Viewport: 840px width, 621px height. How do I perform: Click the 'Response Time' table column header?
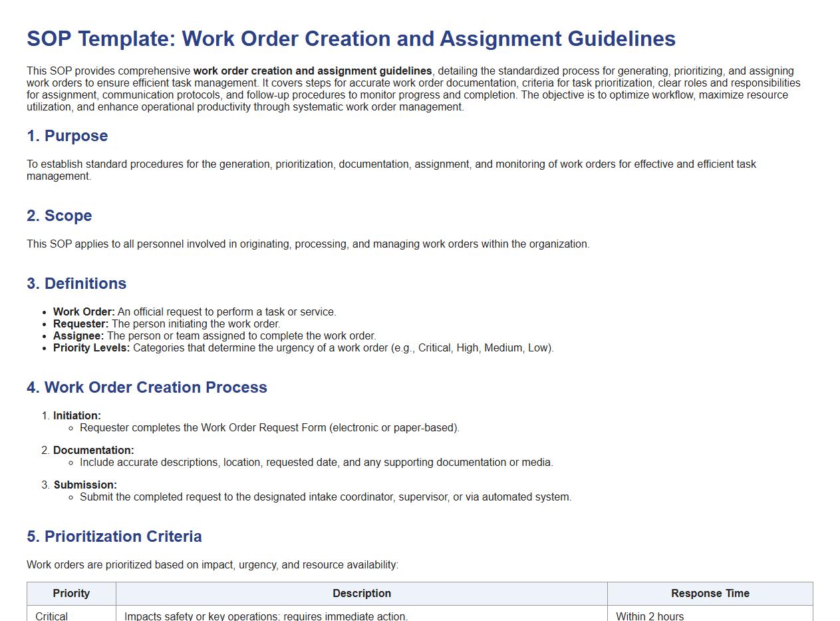point(710,594)
